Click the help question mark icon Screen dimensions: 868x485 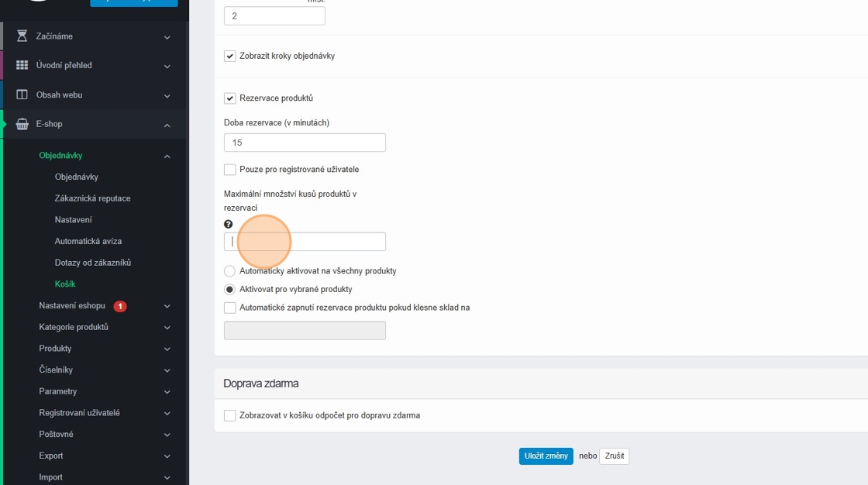pos(229,225)
